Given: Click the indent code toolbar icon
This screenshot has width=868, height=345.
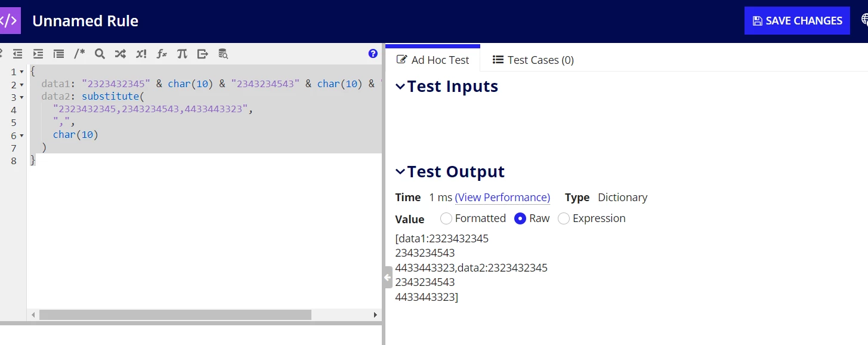Looking at the screenshot, I should point(38,54).
